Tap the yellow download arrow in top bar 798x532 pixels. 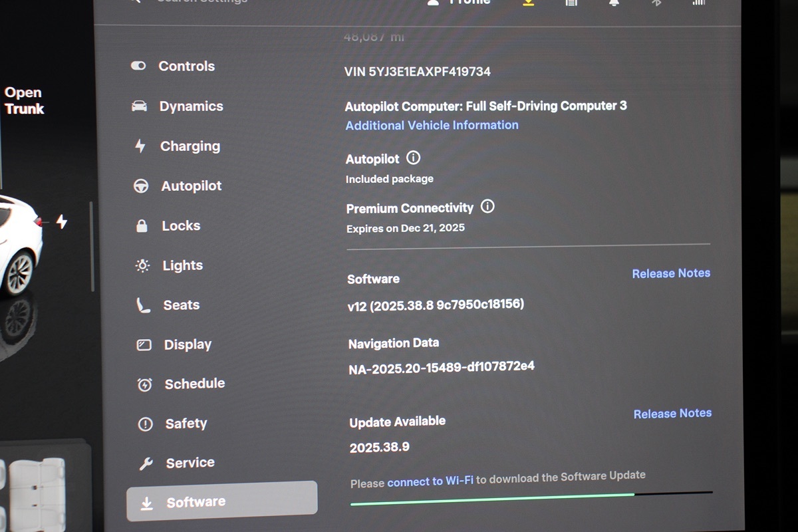point(528,3)
